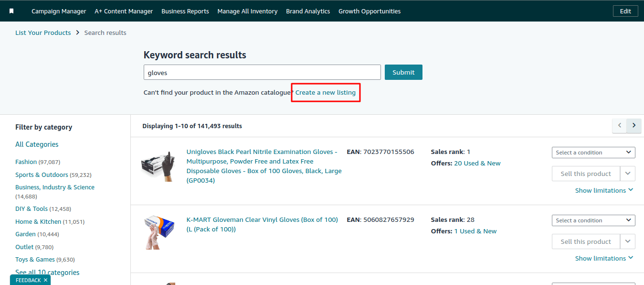Screen dimensions: 644x285
Task: Expand sell options arrow for Unigloves
Action: (628, 174)
